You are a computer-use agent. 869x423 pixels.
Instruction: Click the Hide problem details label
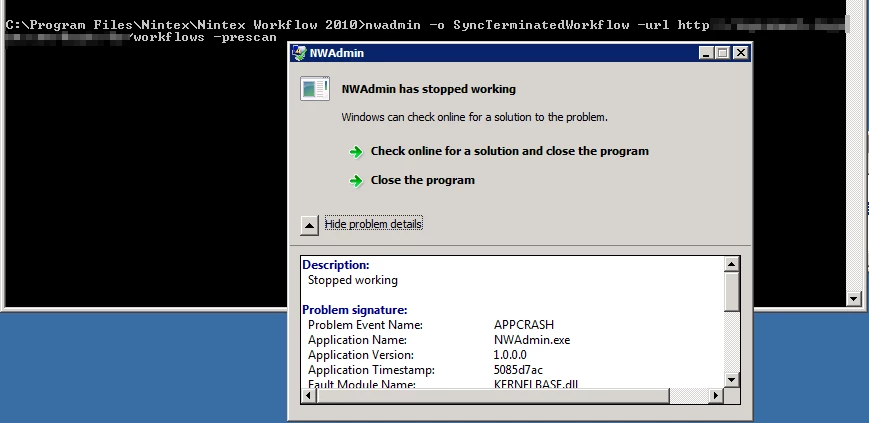pyautogui.click(x=374, y=224)
